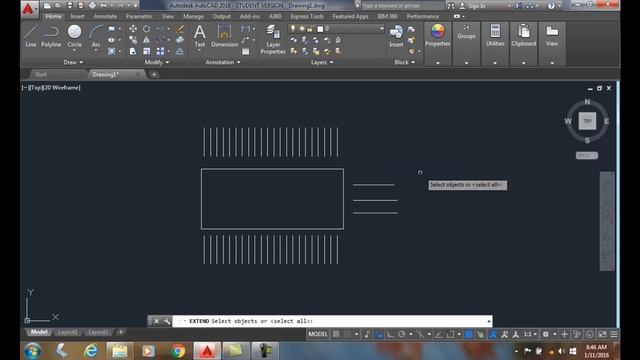Expand the Block panel
The width and height of the screenshot is (640, 360).
click(404, 62)
